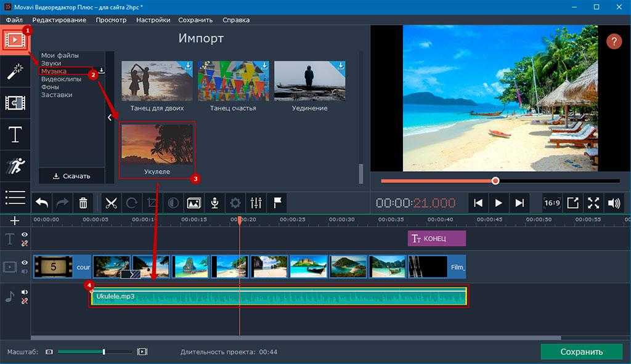
Task: Open the Справка menu
Action: [236, 20]
